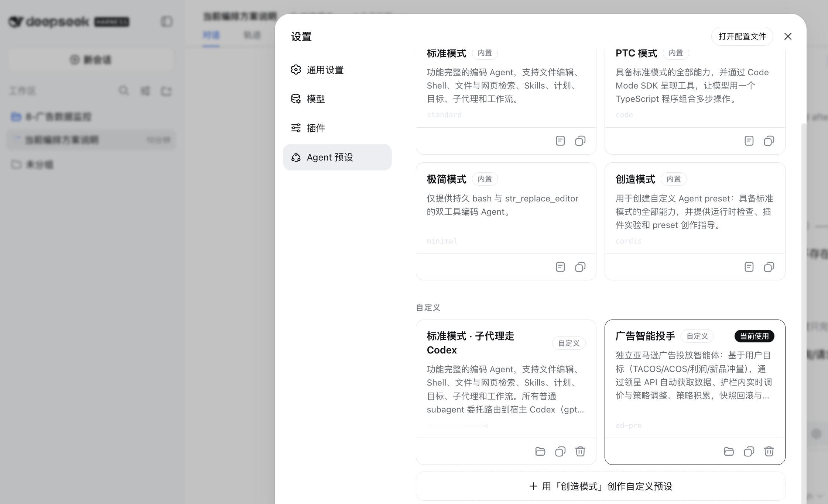The image size is (828, 504).
Task: Click the 自定义 section heading
Action: click(428, 308)
